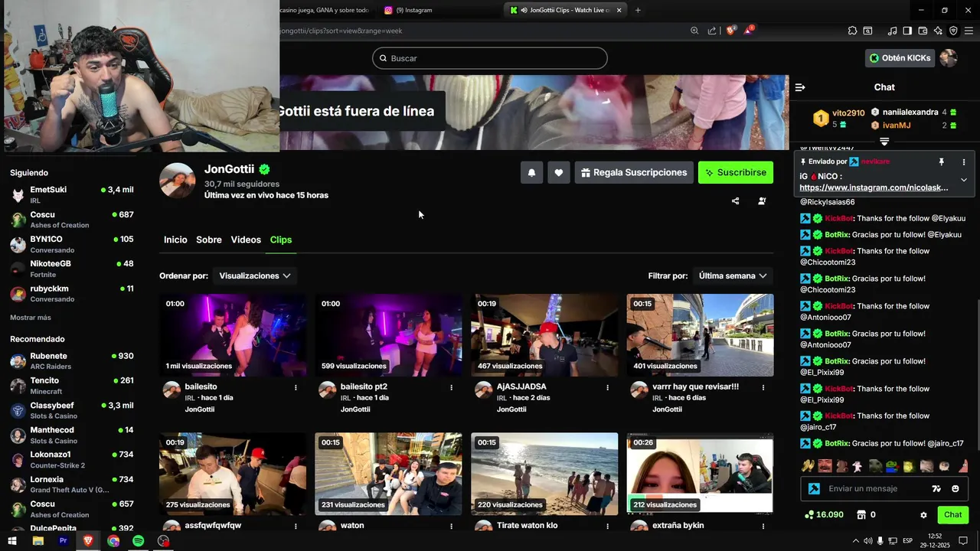
Task: Open the Última semana filter dropdown
Action: point(733,275)
